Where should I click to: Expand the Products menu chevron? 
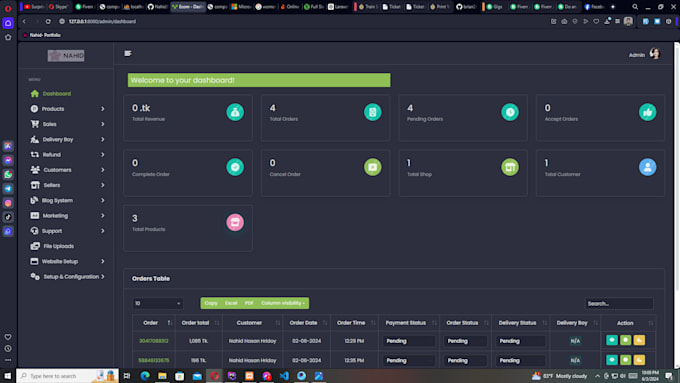click(103, 109)
